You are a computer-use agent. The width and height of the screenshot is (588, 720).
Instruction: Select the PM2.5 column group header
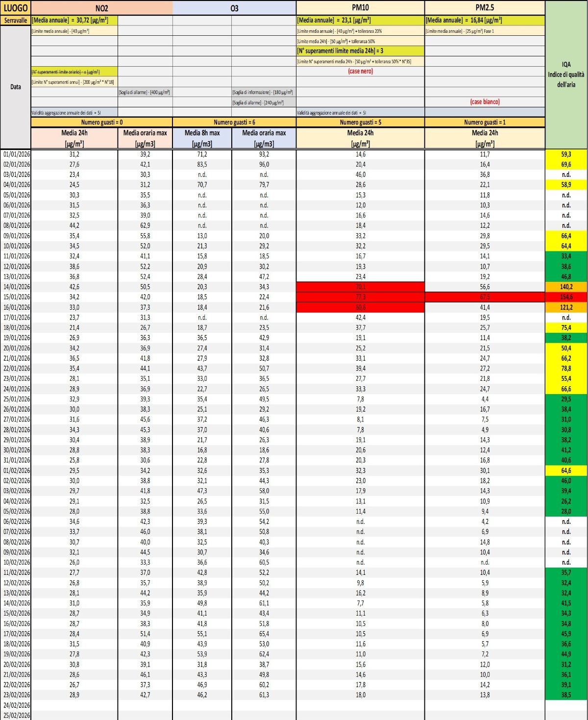pyautogui.click(x=485, y=8)
